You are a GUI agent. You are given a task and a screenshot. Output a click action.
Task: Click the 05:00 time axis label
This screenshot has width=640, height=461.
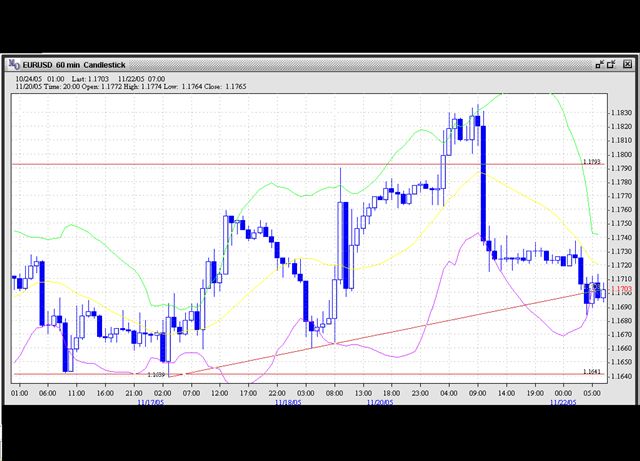click(x=592, y=393)
